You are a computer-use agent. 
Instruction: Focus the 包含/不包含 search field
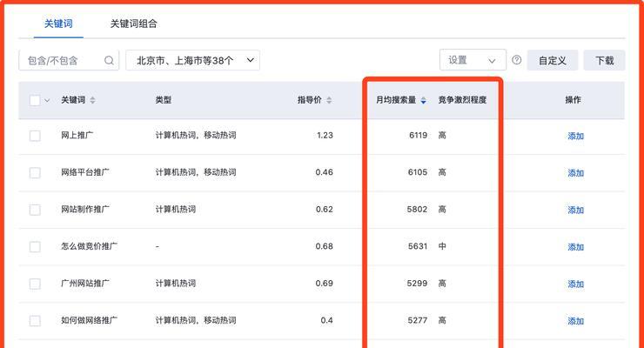coord(69,60)
